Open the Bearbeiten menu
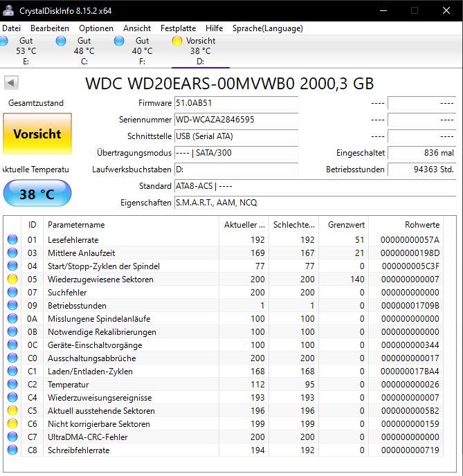Screen dimensions: 463x476 click(x=50, y=28)
